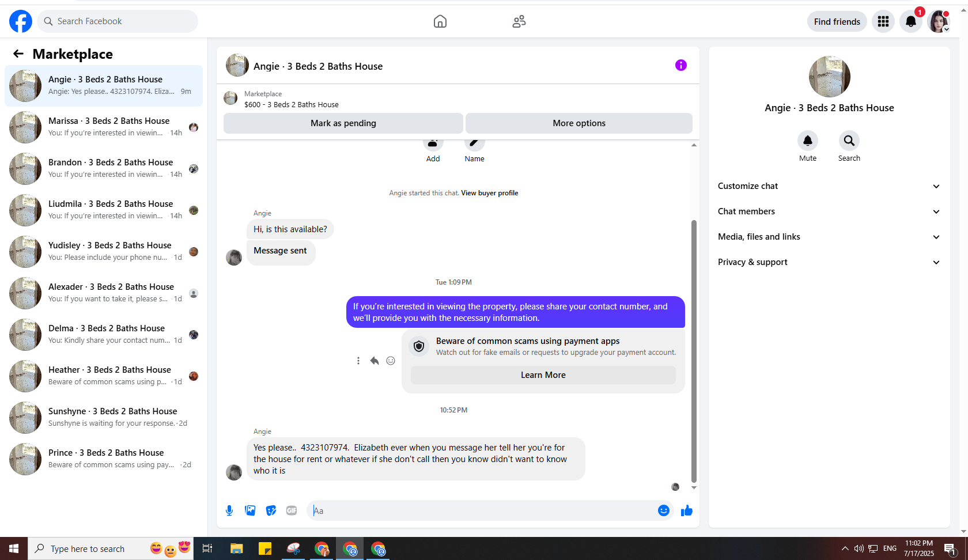Click the volume icon in system tray
This screenshot has height=560, width=968.
pos(859,548)
